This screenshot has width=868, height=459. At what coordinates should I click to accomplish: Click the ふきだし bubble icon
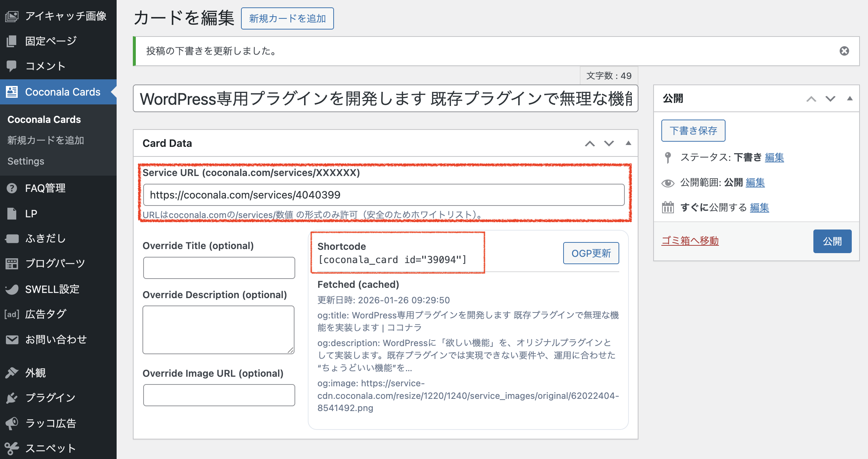(12, 239)
